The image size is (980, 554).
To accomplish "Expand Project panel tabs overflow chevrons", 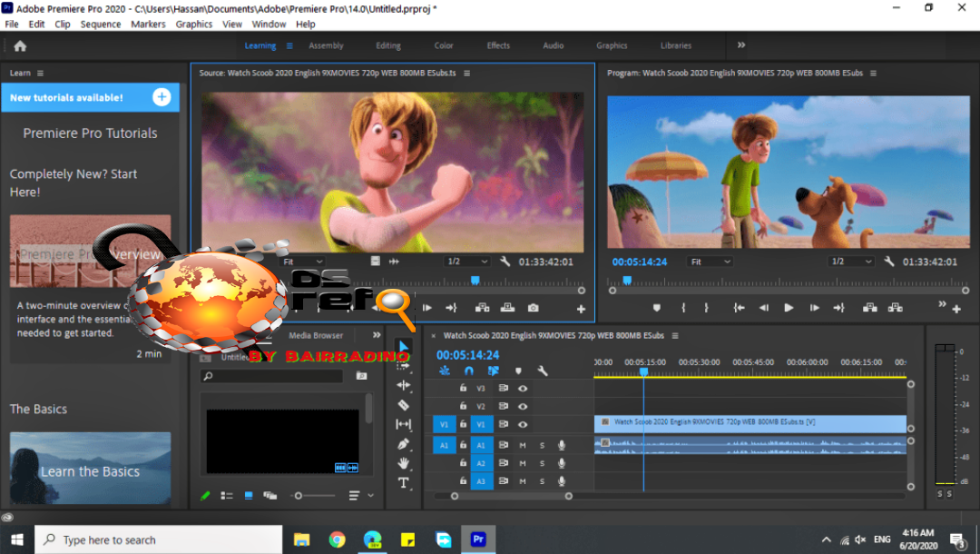I will 377,335.
